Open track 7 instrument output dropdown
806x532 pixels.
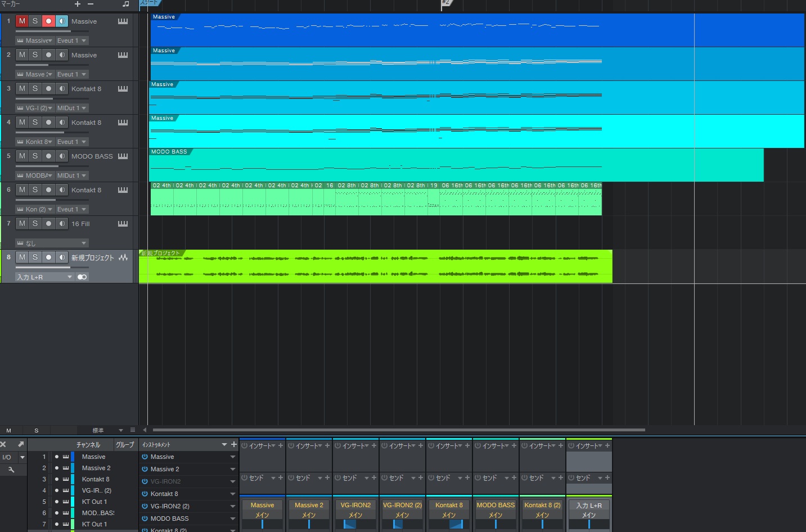click(52, 243)
